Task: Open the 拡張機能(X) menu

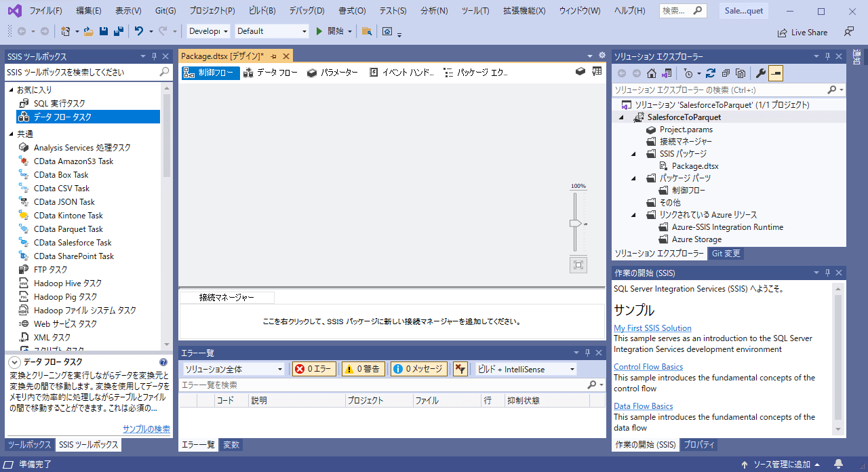Action: [524, 11]
